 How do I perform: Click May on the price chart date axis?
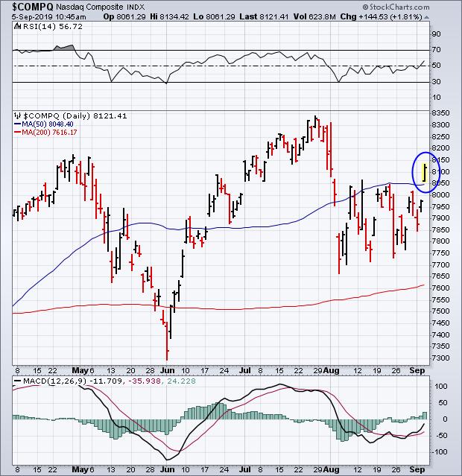(80, 371)
